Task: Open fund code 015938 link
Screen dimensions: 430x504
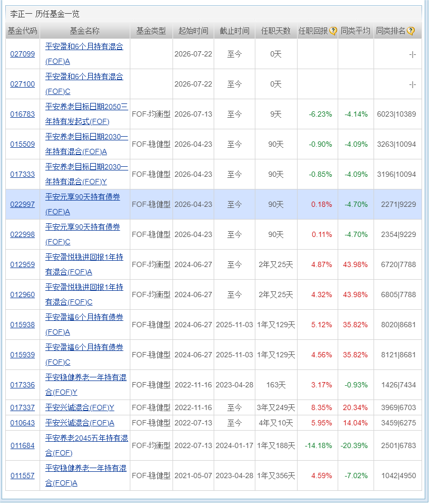Action: (x=23, y=325)
